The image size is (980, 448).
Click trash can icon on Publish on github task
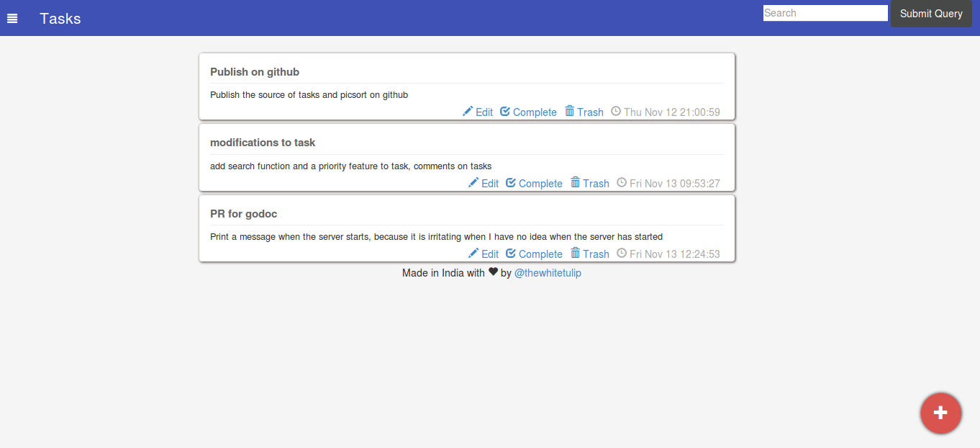570,111
